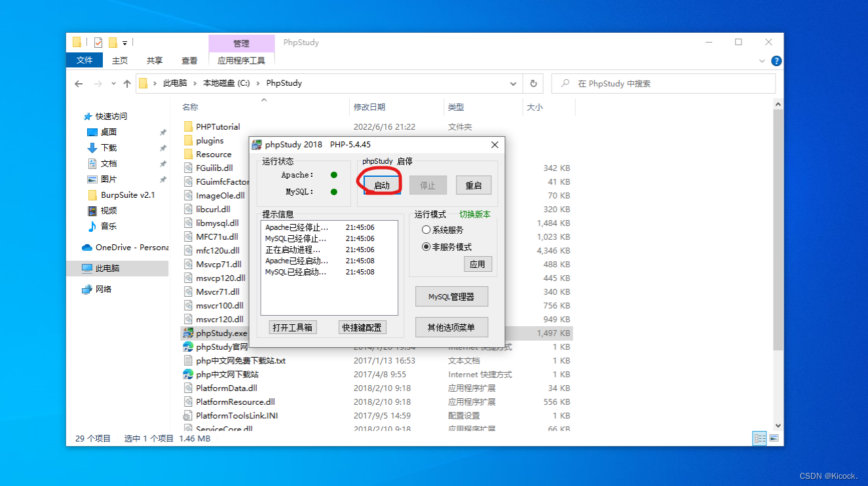
Task: Go back with Explorer's back arrow
Action: [79, 84]
